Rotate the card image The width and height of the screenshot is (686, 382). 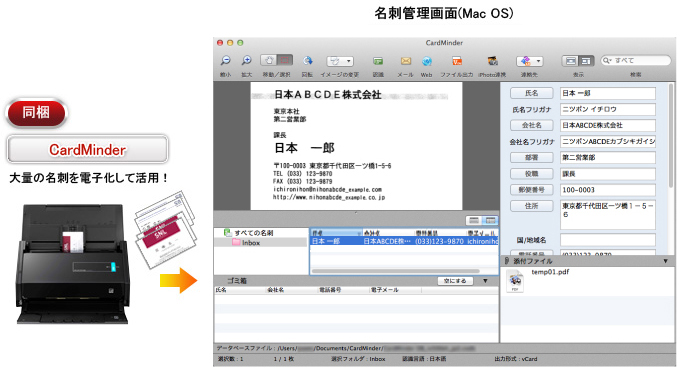[x=308, y=60]
